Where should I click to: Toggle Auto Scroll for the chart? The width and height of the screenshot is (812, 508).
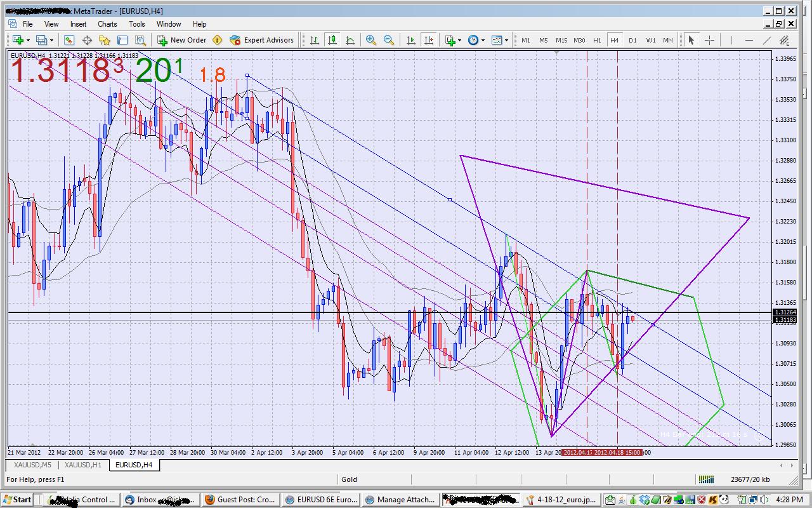click(411, 40)
